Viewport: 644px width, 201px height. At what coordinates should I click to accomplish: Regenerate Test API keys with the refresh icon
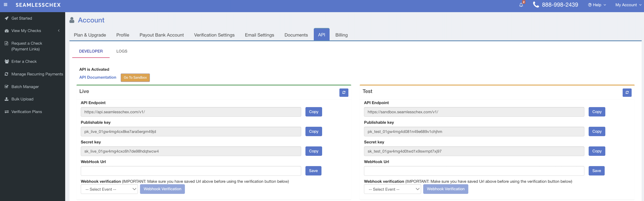pyautogui.click(x=627, y=92)
